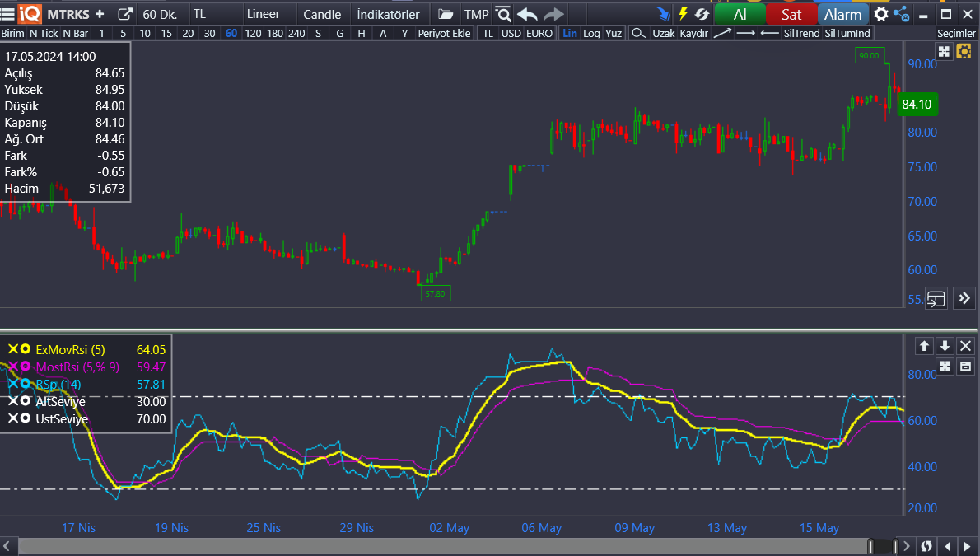Remove MostRsi indicator with magenta X
Image resolution: width=980 pixels, height=556 pixels.
[12, 367]
